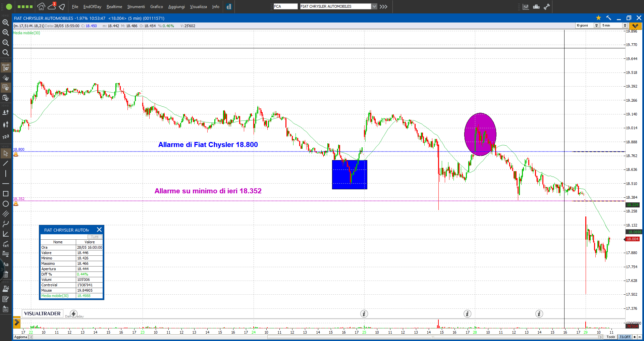Click the trash bin delete drawings tool

(x=6, y=274)
